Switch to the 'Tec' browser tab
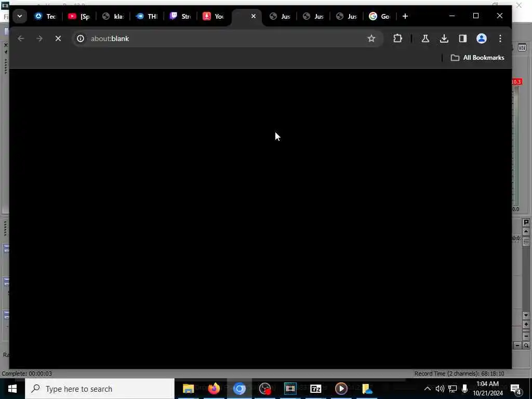 click(45, 16)
